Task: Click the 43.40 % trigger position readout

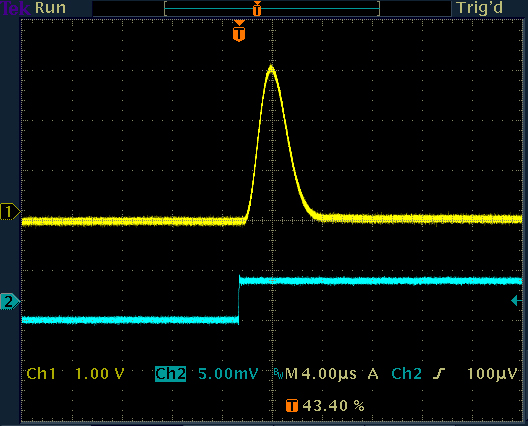Action: 333,406
